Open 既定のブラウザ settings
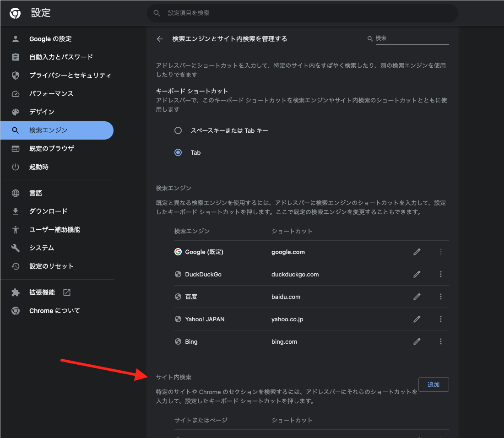This screenshot has width=504, height=438. coord(57,149)
